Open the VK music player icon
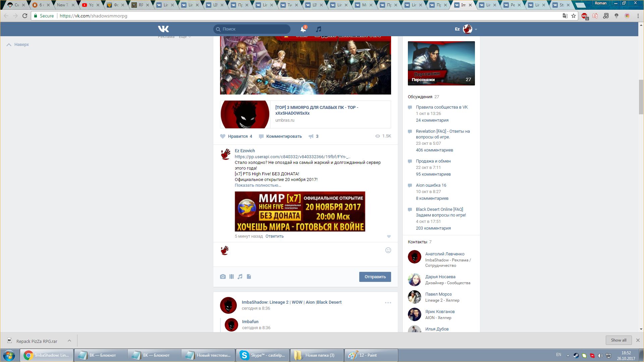The width and height of the screenshot is (644, 362). [319, 29]
